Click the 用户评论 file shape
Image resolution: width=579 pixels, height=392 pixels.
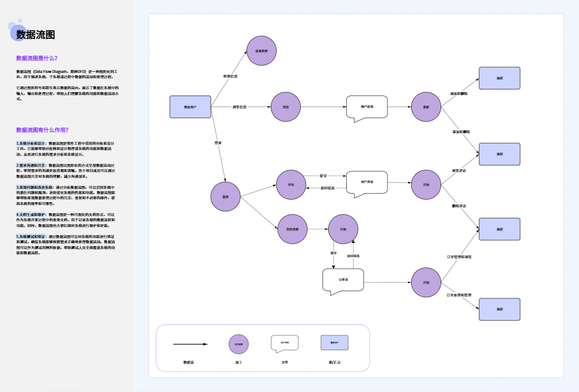coord(367,182)
